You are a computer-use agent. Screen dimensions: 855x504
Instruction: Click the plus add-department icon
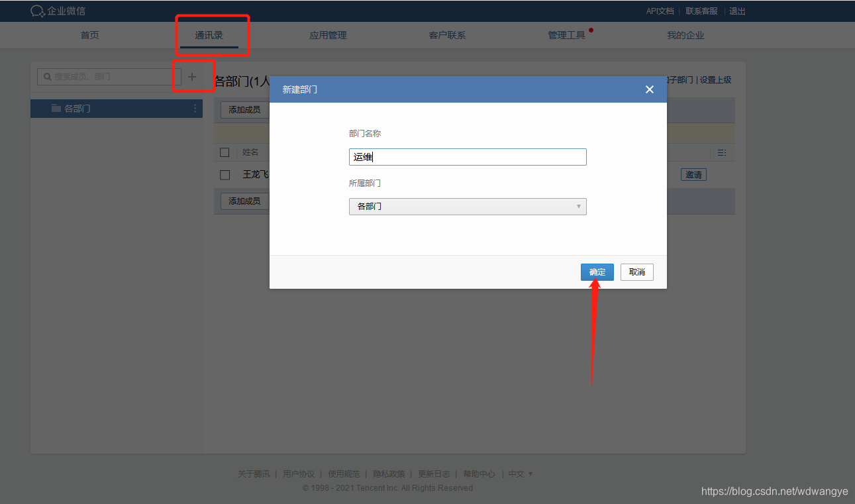point(192,77)
